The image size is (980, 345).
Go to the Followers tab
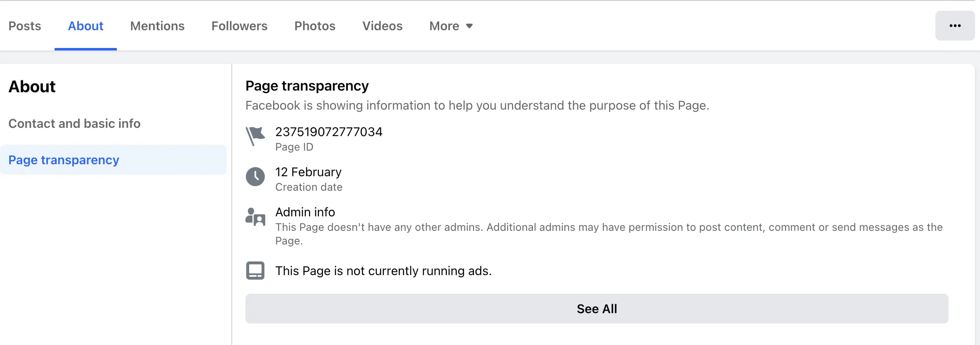point(240,26)
